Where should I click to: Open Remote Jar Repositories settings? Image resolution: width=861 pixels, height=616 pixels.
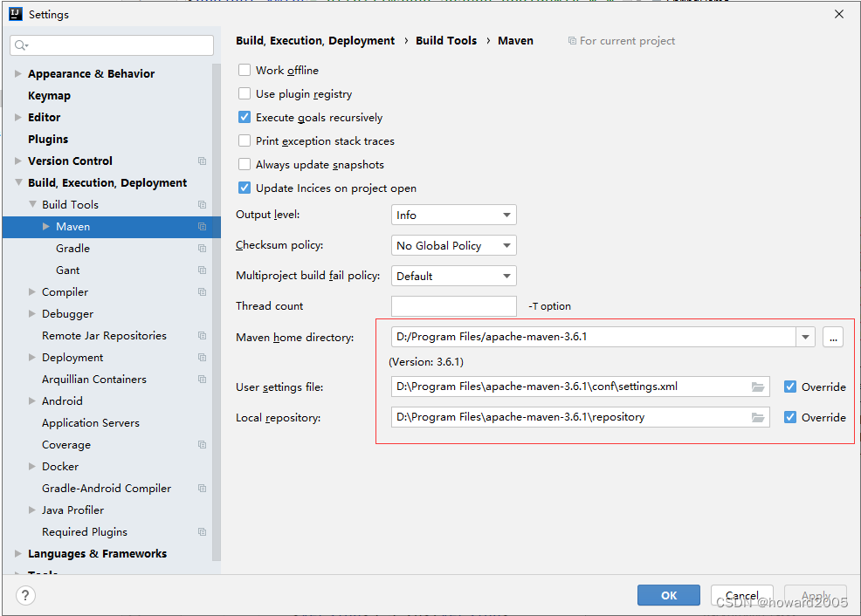(104, 336)
